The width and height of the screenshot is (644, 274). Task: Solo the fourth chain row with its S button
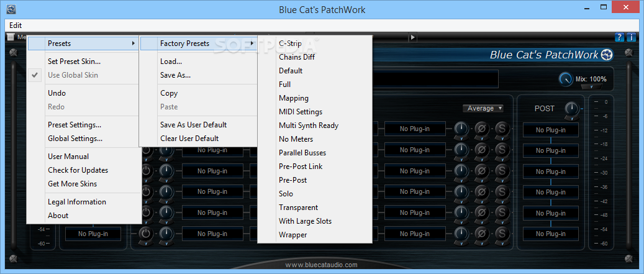[x=502, y=192]
